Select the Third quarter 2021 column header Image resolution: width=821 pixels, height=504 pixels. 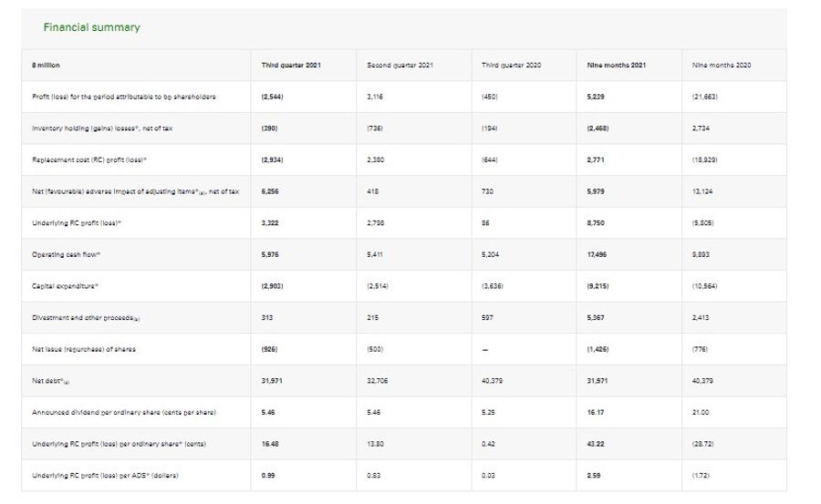click(x=291, y=66)
